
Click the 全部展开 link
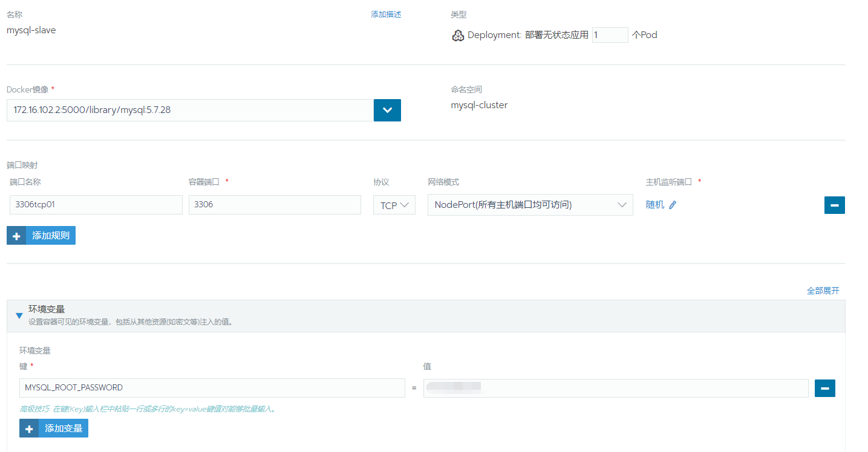click(x=823, y=291)
